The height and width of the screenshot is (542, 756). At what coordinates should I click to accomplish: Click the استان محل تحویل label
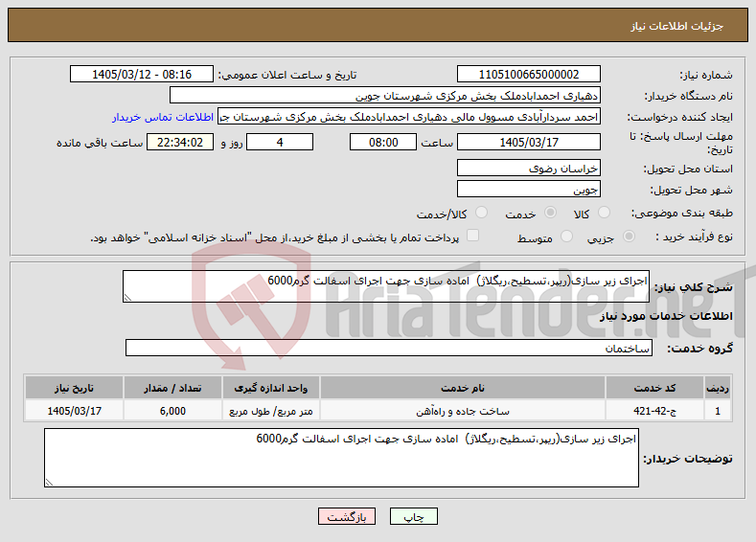tap(688, 169)
